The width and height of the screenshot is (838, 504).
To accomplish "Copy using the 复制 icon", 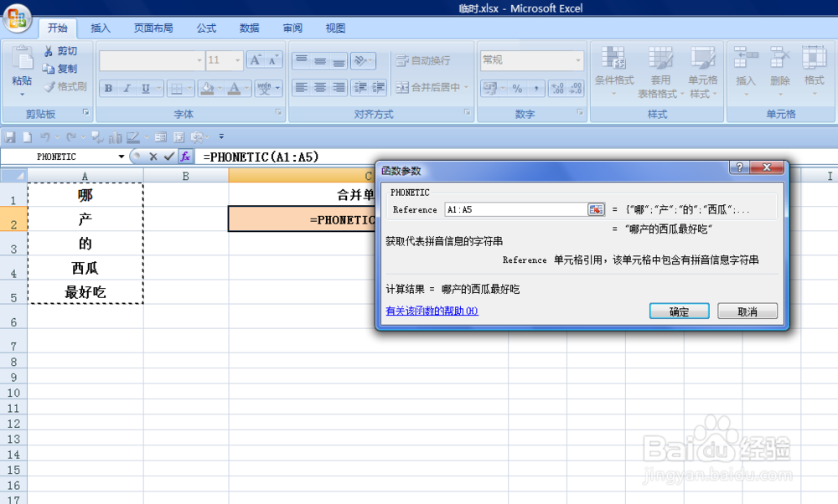I will [60, 69].
